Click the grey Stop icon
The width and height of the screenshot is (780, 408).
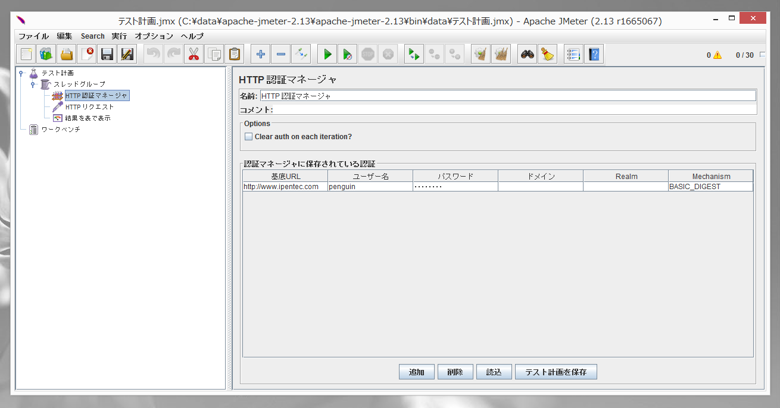pos(368,54)
